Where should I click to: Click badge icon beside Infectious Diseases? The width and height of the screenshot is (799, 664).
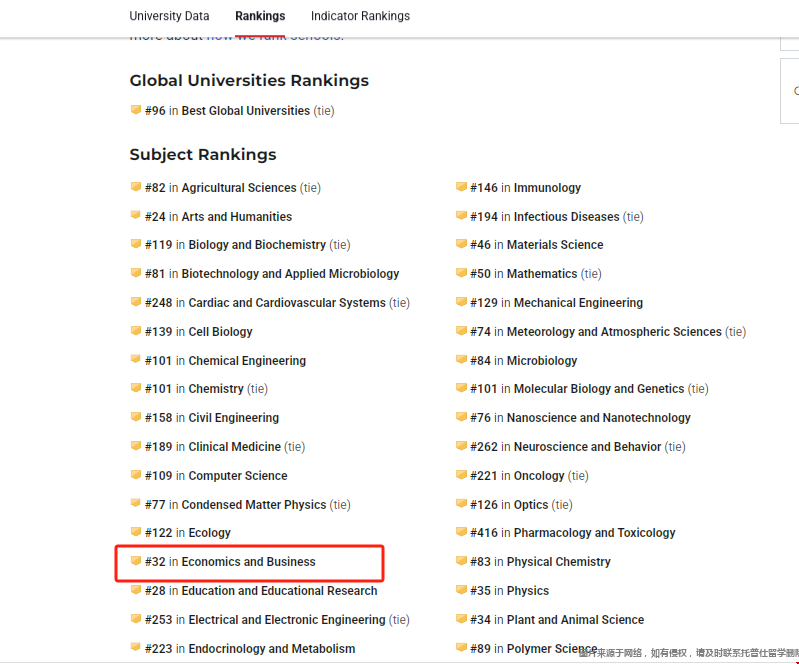[461, 216]
